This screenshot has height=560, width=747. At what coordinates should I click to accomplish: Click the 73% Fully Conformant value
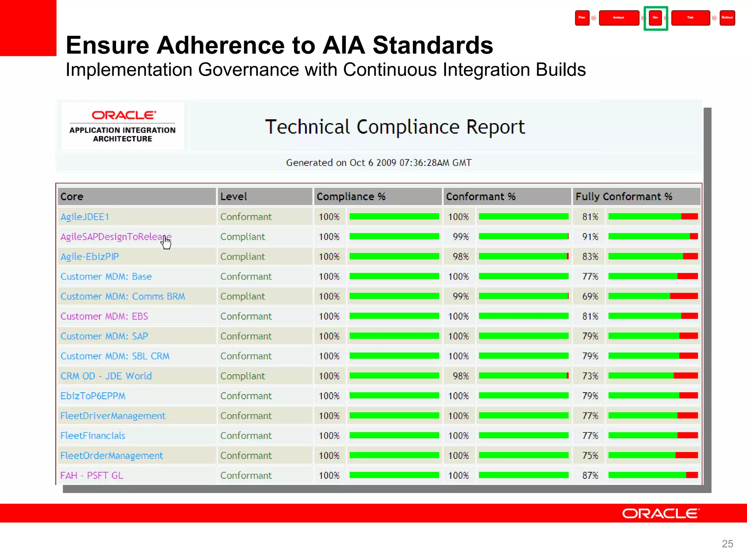[x=590, y=376]
